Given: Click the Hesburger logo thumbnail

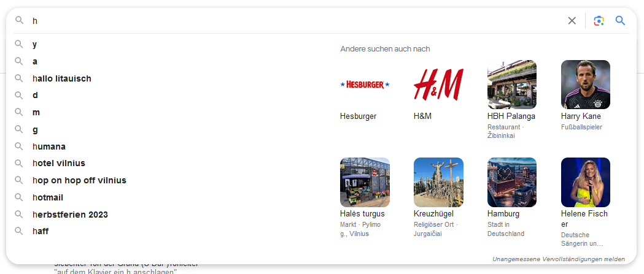Looking at the screenshot, I should [x=365, y=85].
